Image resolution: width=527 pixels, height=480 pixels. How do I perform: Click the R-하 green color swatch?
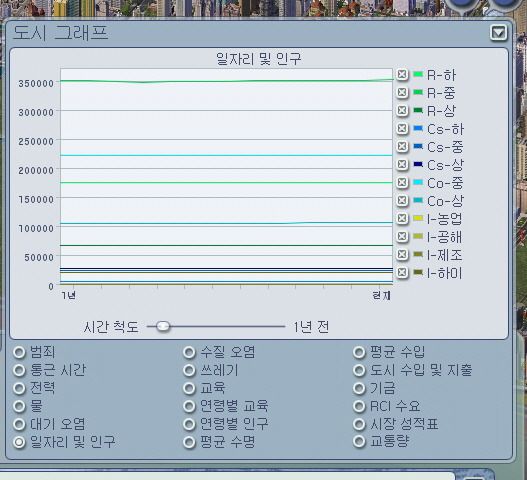418,74
